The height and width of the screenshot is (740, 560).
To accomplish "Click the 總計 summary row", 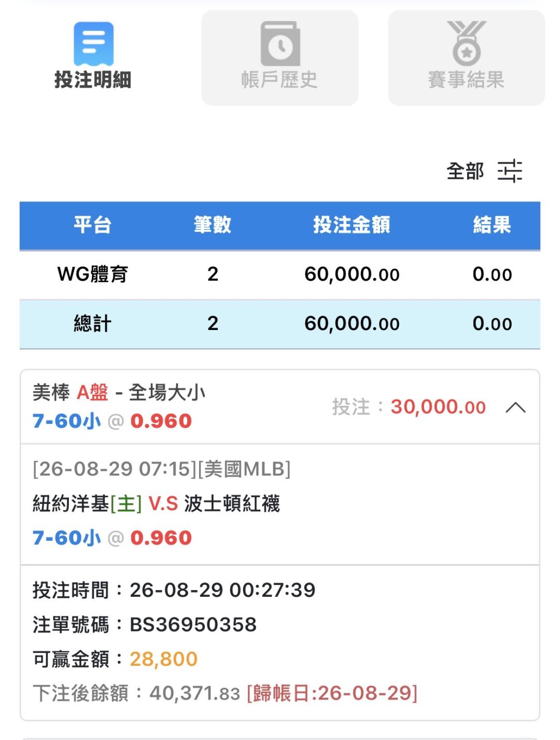I will (280, 324).
